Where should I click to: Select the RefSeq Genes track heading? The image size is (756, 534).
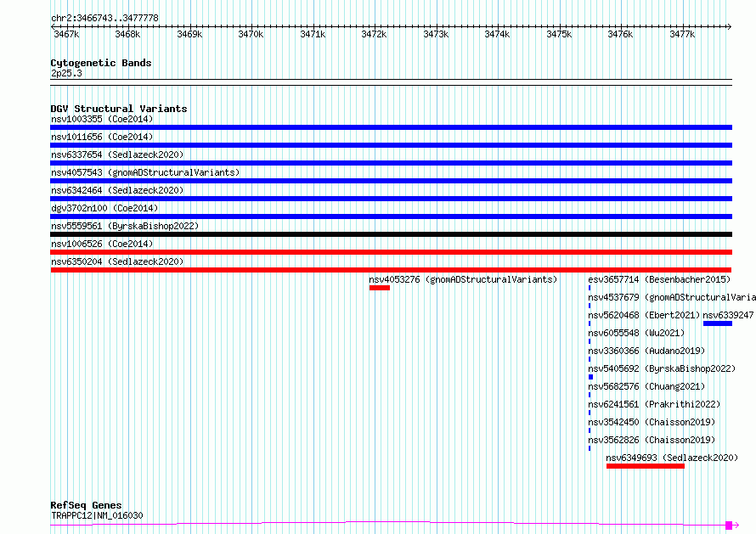[86, 505]
